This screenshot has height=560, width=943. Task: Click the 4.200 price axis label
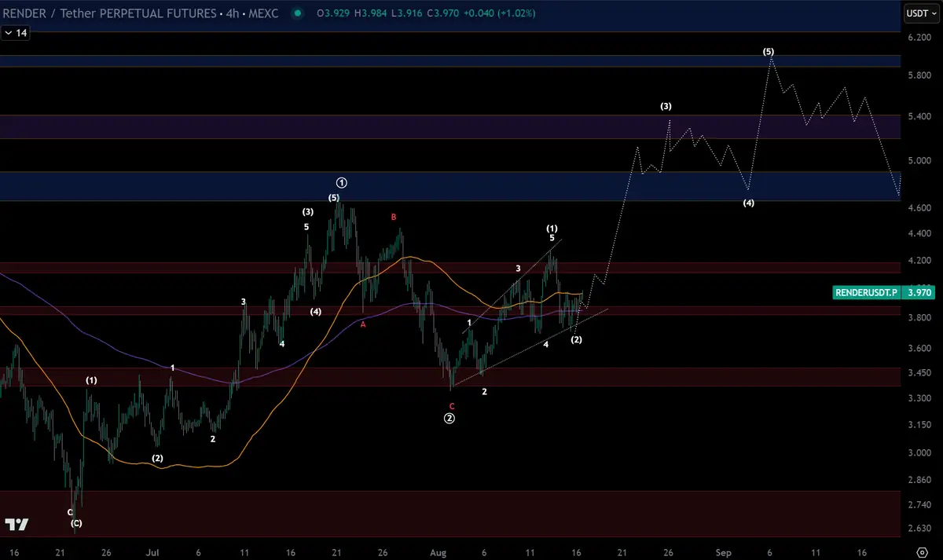[920, 262]
